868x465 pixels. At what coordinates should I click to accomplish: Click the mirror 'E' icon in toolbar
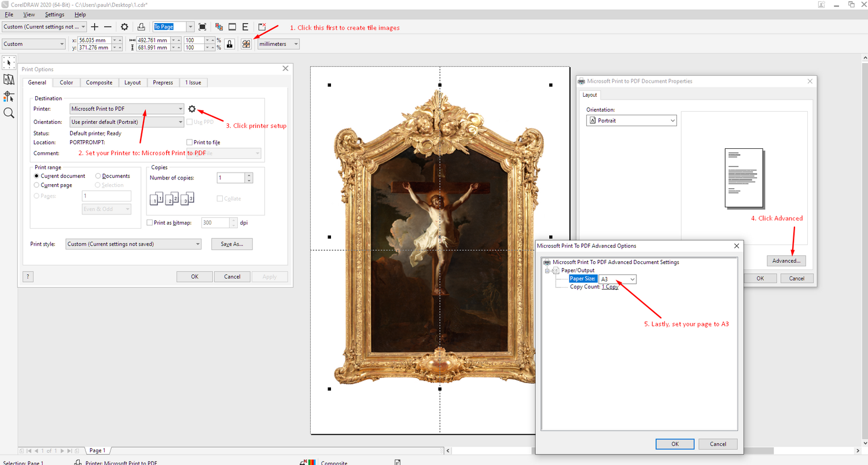(x=245, y=27)
